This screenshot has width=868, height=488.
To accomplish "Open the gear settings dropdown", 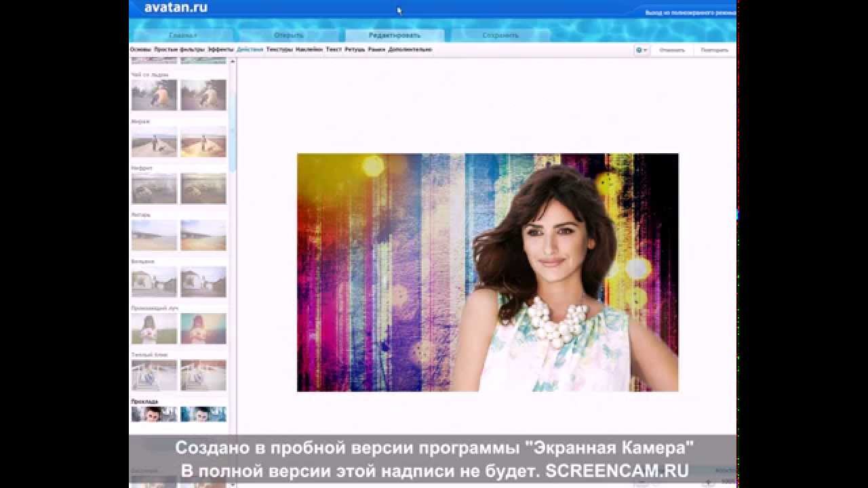I will 641,50.
